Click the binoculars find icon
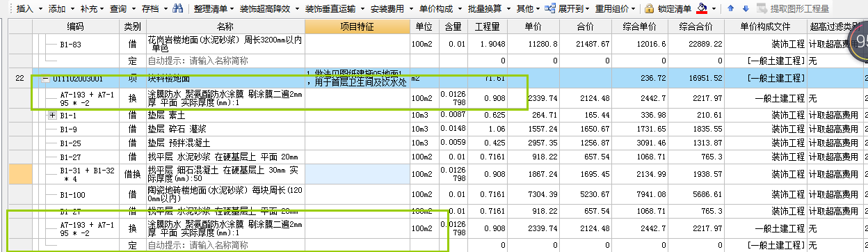The height and width of the screenshot is (252, 868). tap(178, 8)
